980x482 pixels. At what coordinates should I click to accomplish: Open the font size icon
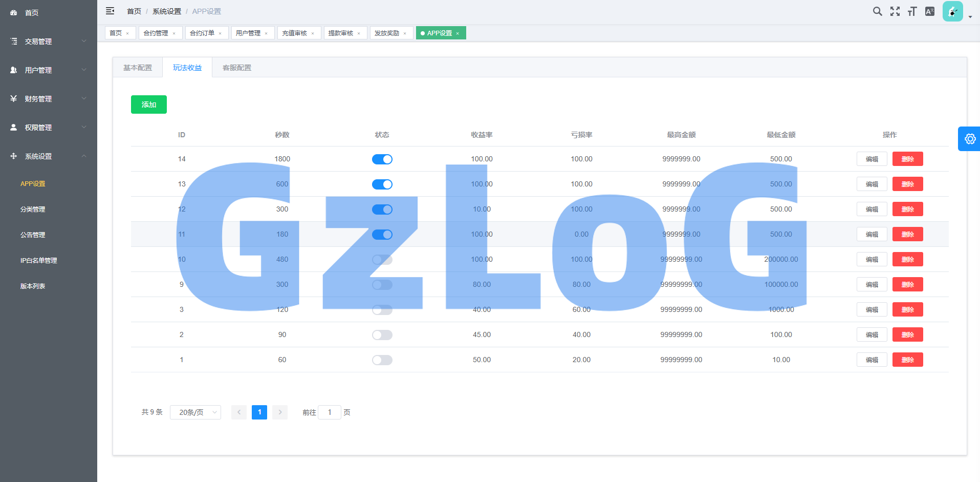pos(912,11)
